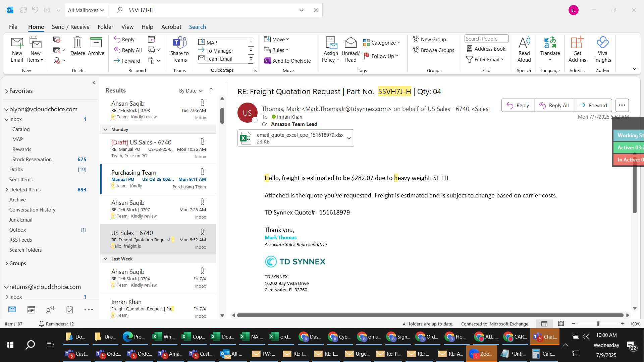The image size is (644, 362).
Task: Share message to Teams
Action: (x=179, y=50)
